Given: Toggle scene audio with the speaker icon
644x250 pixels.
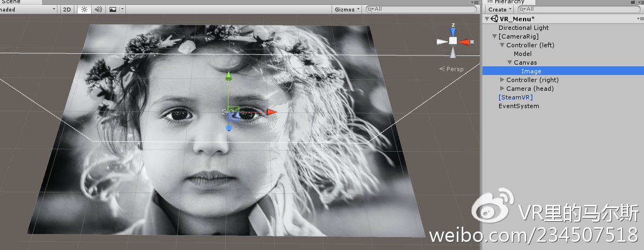Looking at the screenshot, I should (98, 9).
